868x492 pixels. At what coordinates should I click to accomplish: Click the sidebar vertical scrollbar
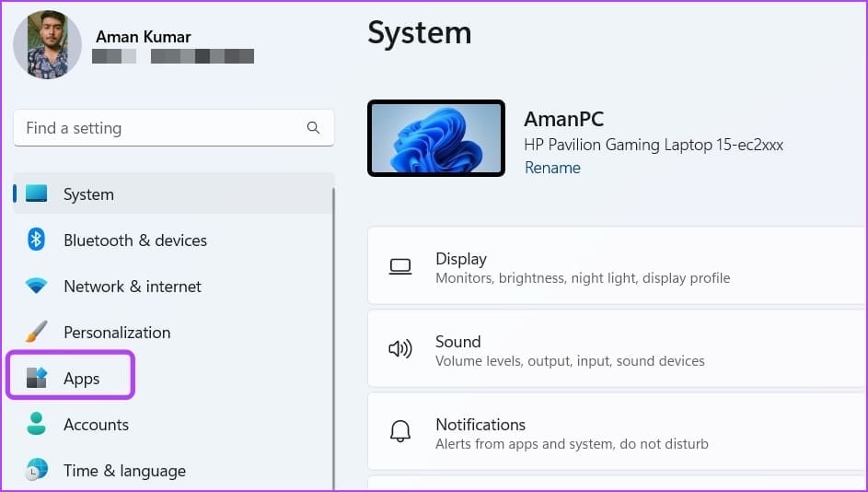click(x=333, y=338)
